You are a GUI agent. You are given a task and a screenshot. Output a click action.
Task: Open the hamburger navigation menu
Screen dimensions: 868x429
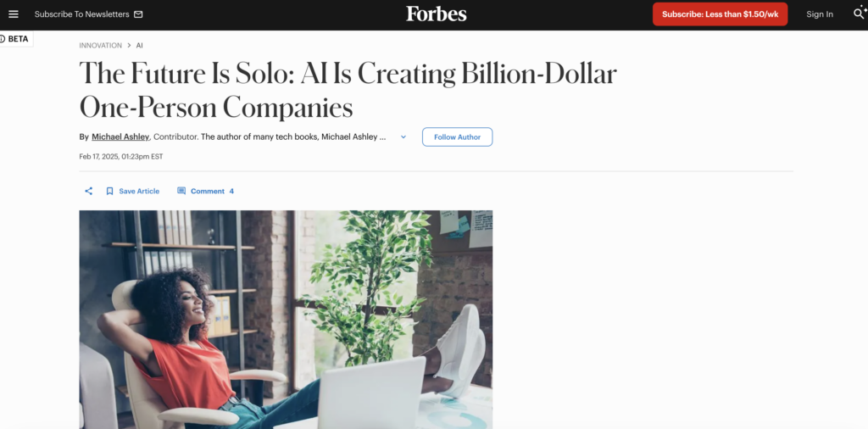click(x=14, y=14)
